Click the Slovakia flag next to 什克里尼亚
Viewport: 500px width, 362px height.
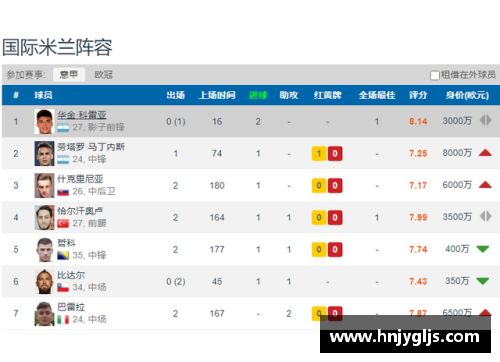(x=63, y=192)
